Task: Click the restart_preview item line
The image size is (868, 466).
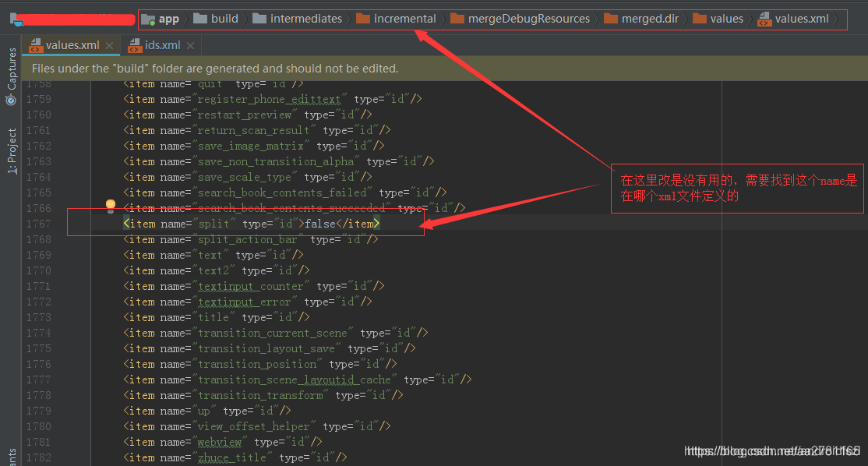Action: coord(248,115)
